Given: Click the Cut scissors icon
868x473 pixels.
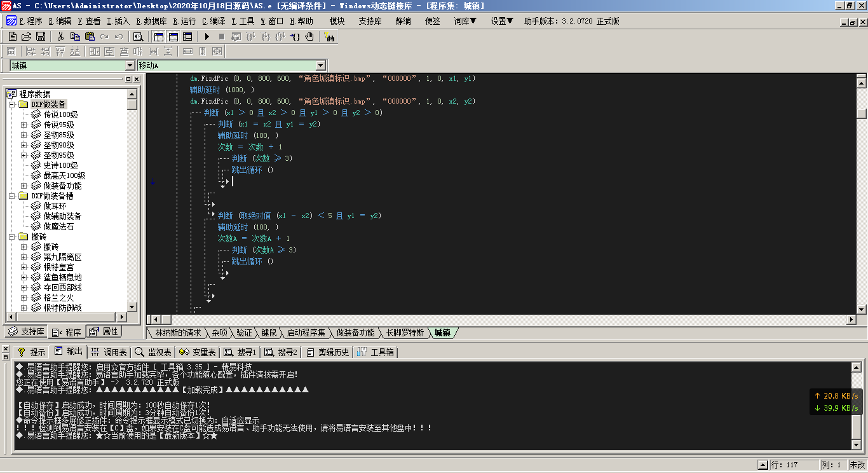Looking at the screenshot, I should (60, 37).
